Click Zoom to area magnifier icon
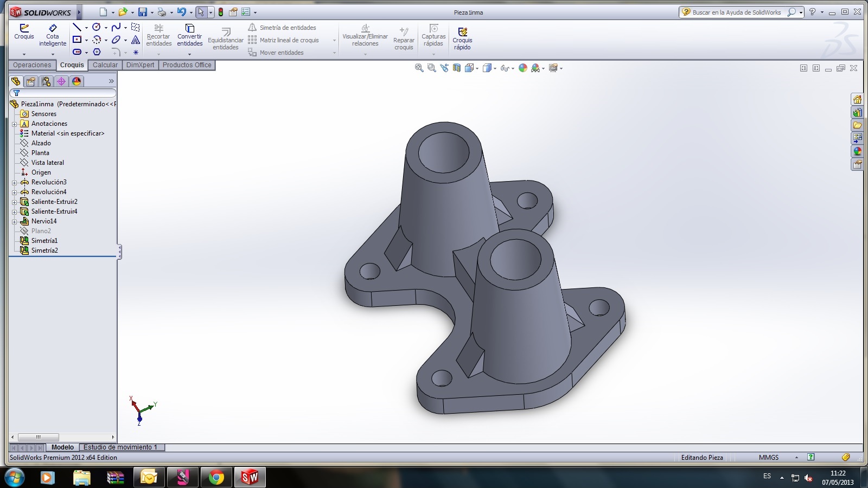The image size is (868, 488). pyautogui.click(x=431, y=68)
